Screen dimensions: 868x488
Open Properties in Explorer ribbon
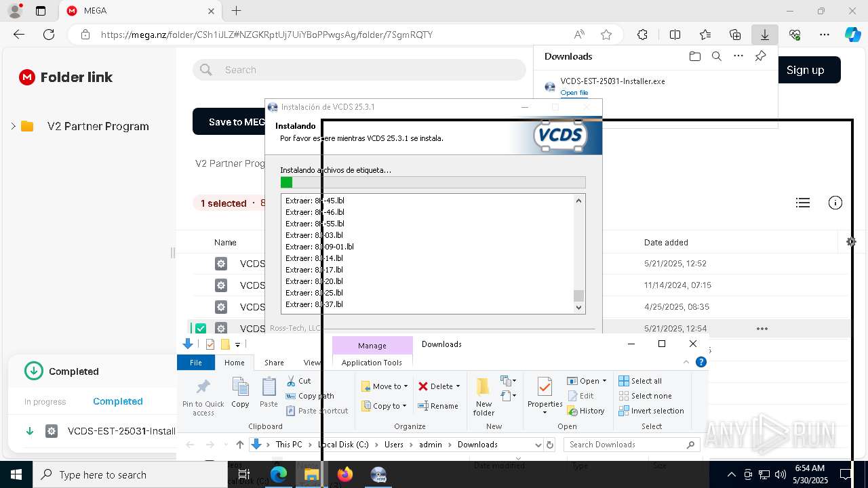(545, 398)
